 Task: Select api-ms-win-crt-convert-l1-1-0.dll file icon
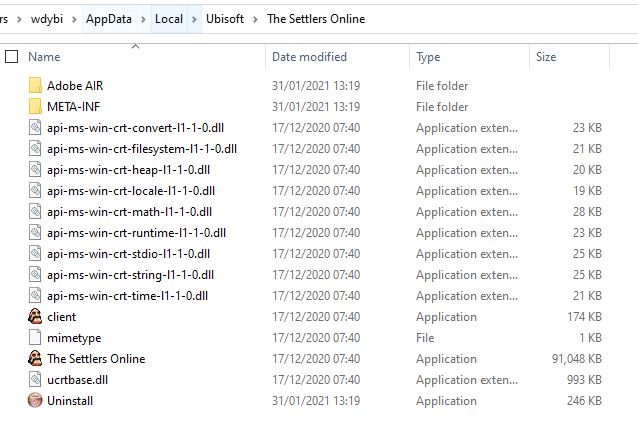click(36, 128)
